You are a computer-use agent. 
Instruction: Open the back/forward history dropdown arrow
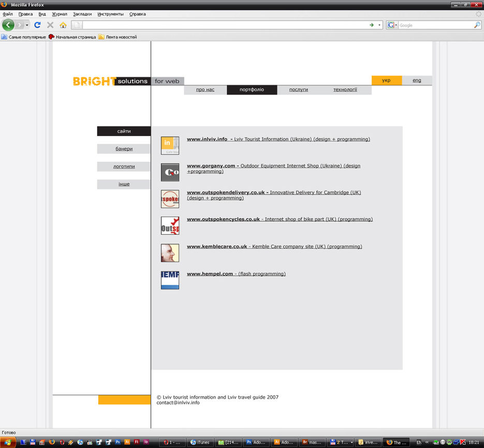click(x=27, y=25)
